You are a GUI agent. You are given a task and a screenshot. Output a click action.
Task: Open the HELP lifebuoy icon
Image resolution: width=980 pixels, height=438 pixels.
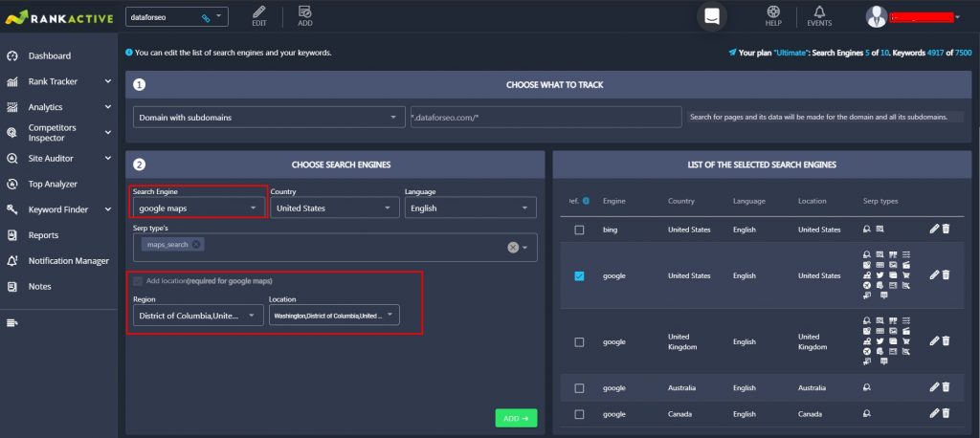(x=773, y=11)
